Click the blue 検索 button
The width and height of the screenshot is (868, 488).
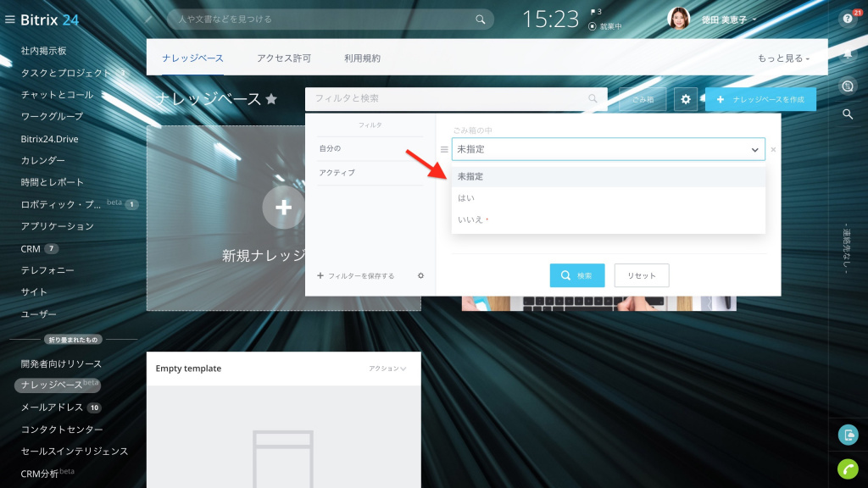coord(577,275)
